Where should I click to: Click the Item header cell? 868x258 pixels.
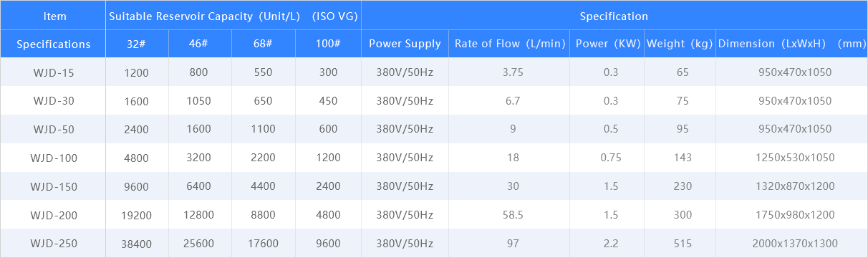(x=54, y=16)
